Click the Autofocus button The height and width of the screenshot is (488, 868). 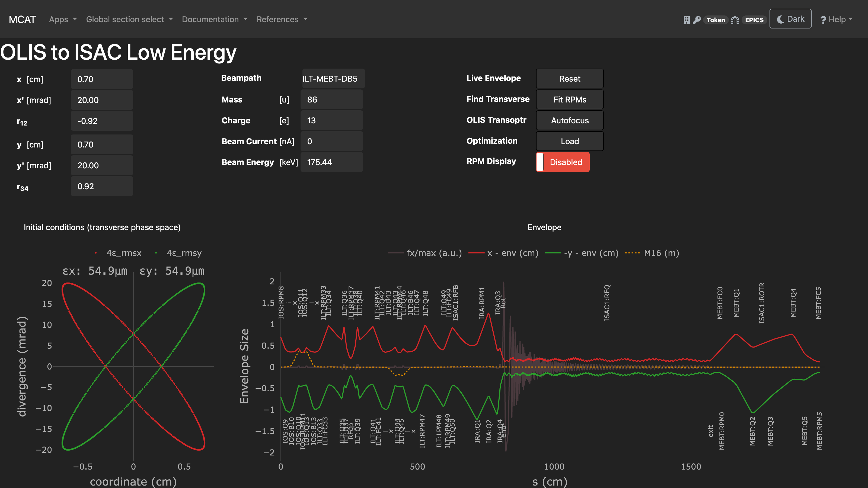(570, 120)
